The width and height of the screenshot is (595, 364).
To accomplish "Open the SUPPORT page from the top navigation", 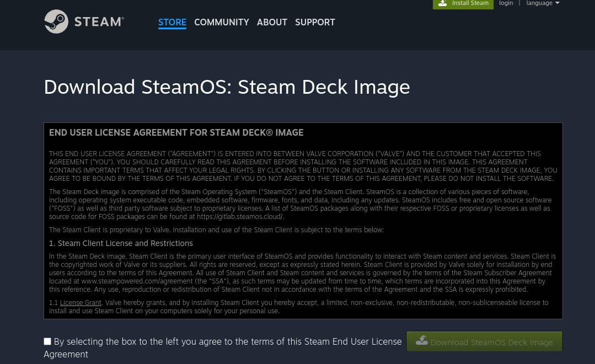I will (x=315, y=23).
